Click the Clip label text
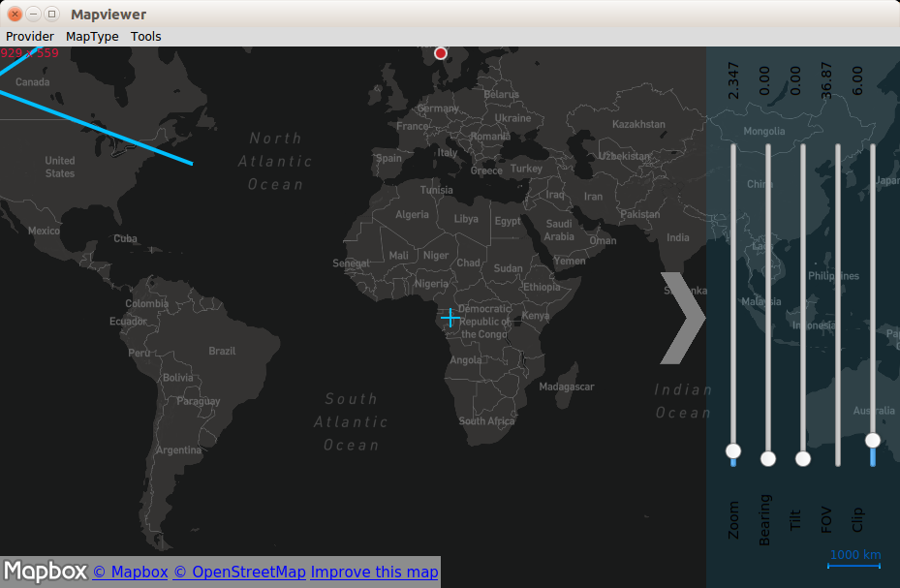Viewport: 900px width, 588px height. click(857, 520)
